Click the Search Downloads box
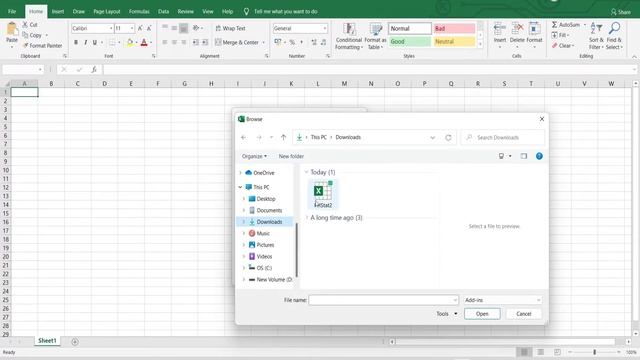Image resolution: width=640 pixels, height=360 pixels. [x=503, y=138]
